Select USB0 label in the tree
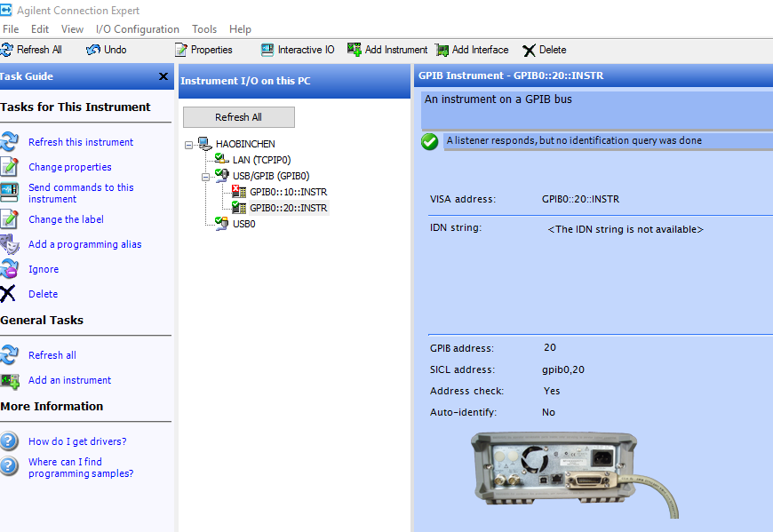773x532 pixels. pos(244,224)
